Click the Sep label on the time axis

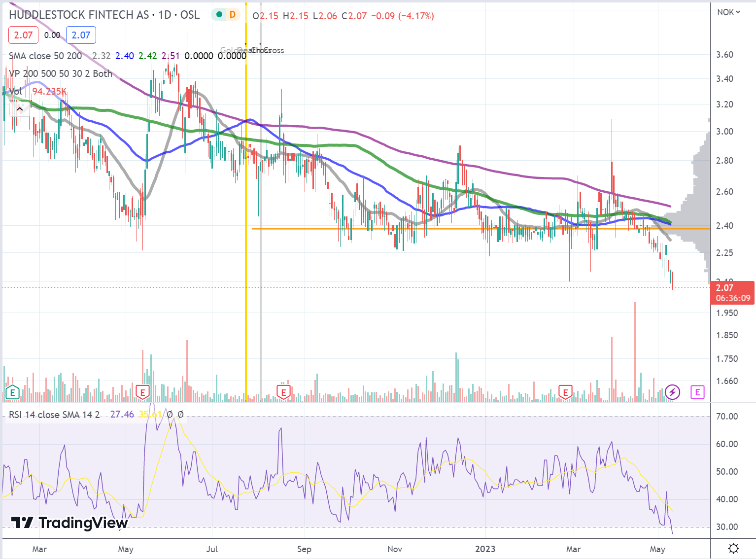click(x=304, y=549)
